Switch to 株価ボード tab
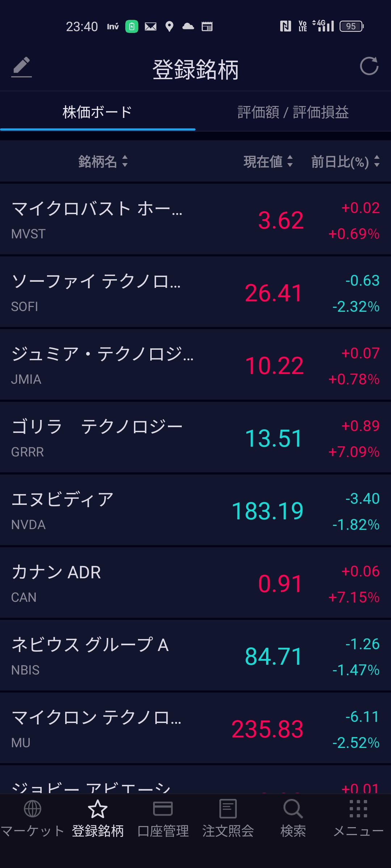This screenshot has height=868, width=391. (x=97, y=112)
